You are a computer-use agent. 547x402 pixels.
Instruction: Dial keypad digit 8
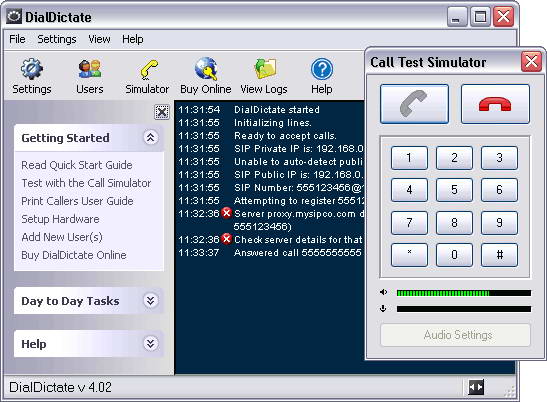(x=454, y=223)
